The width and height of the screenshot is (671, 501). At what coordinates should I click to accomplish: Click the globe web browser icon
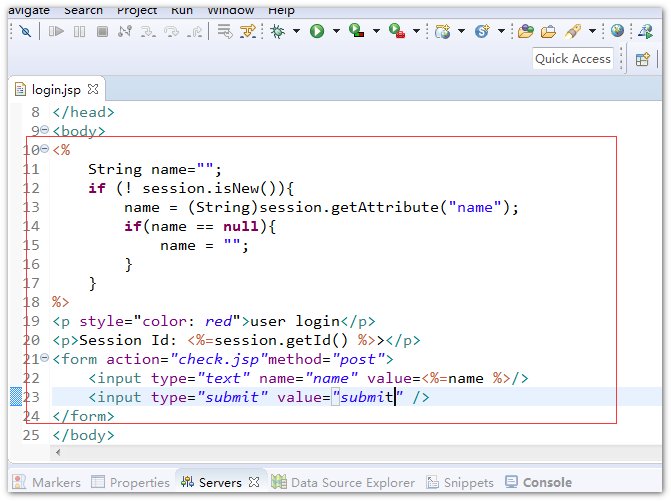[617, 31]
